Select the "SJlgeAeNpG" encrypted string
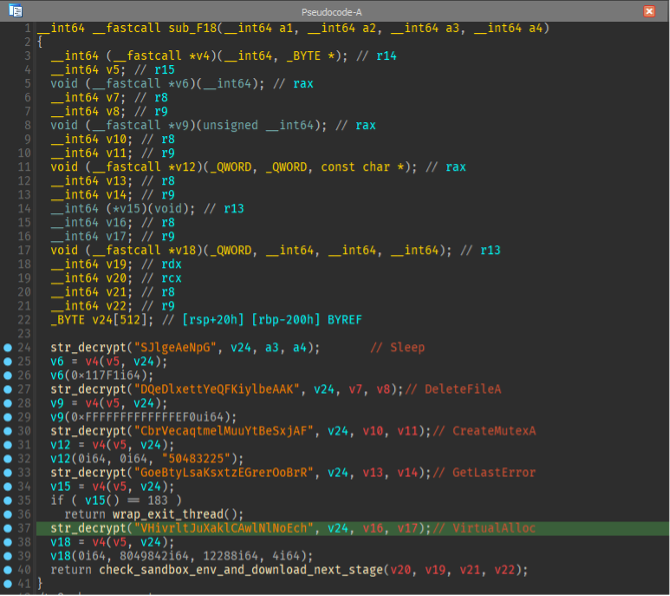The width and height of the screenshot is (670, 596). [x=175, y=348]
